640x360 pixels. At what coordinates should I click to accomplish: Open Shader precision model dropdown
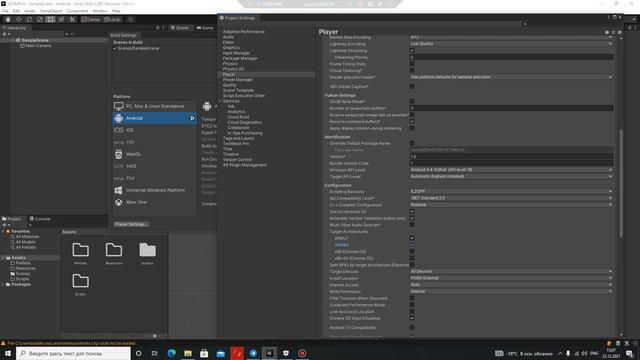(x=511, y=77)
